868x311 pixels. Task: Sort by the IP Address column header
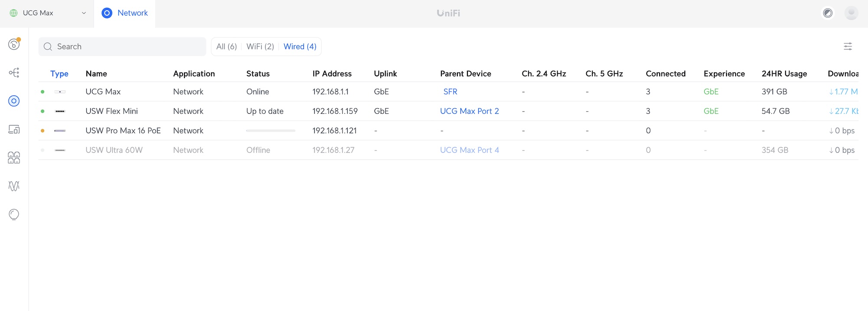pos(332,74)
